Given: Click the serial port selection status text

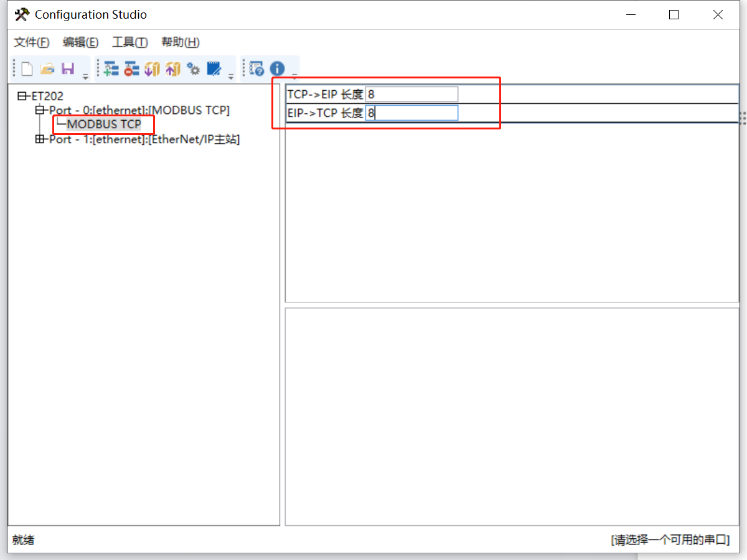Looking at the screenshot, I should pos(670,540).
